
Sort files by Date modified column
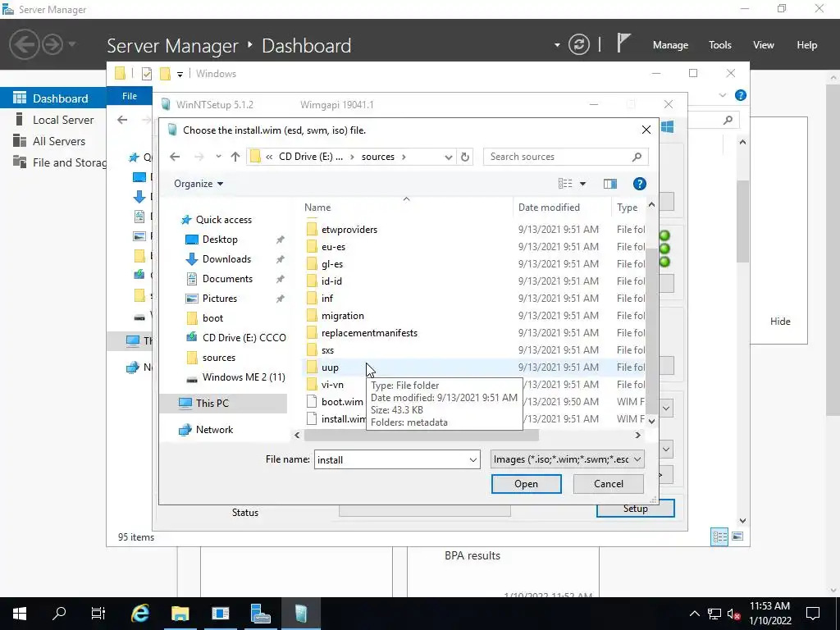coord(549,208)
